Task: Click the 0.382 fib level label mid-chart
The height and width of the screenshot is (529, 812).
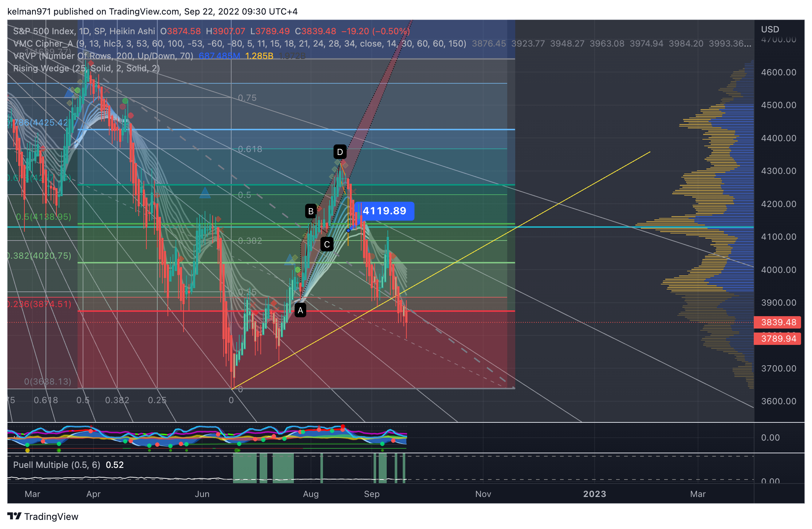Action: tap(250, 241)
